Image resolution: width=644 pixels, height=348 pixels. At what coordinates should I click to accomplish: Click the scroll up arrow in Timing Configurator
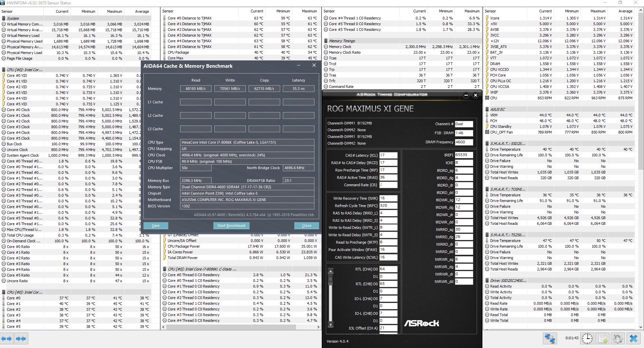point(331,271)
